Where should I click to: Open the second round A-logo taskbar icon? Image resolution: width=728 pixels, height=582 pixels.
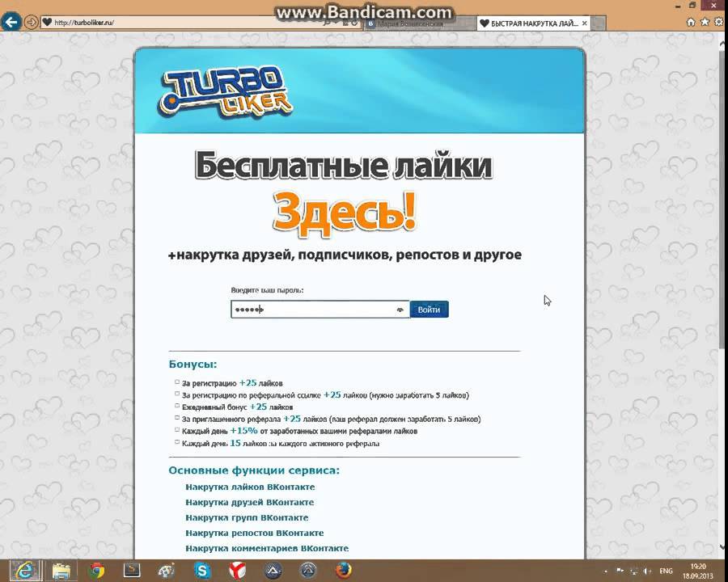point(308,571)
